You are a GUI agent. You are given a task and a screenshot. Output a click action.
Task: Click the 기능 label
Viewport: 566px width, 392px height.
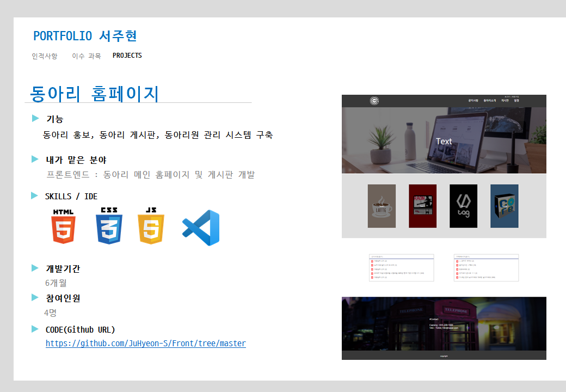coord(55,119)
